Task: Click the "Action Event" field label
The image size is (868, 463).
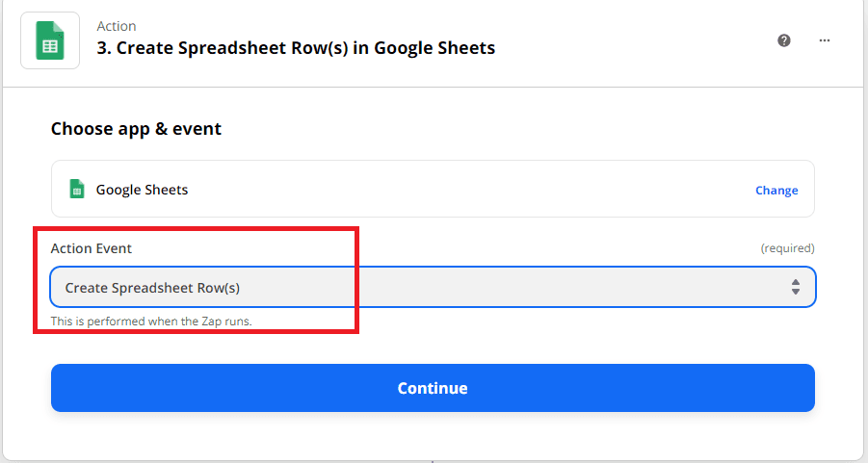Action: pyautogui.click(x=92, y=248)
